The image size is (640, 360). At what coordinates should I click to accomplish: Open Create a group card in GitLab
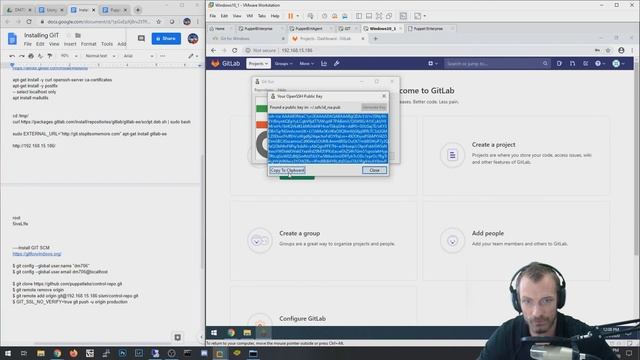[323, 240]
